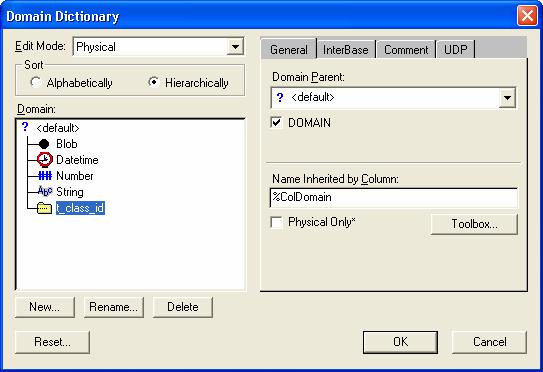Open the Comment tab
The height and width of the screenshot is (372, 543).
click(x=406, y=50)
